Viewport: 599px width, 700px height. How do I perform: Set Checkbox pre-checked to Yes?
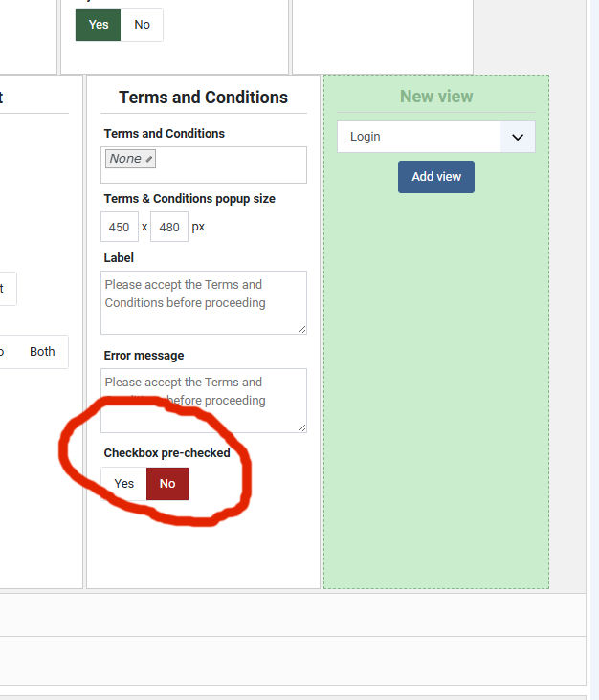tap(123, 484)
